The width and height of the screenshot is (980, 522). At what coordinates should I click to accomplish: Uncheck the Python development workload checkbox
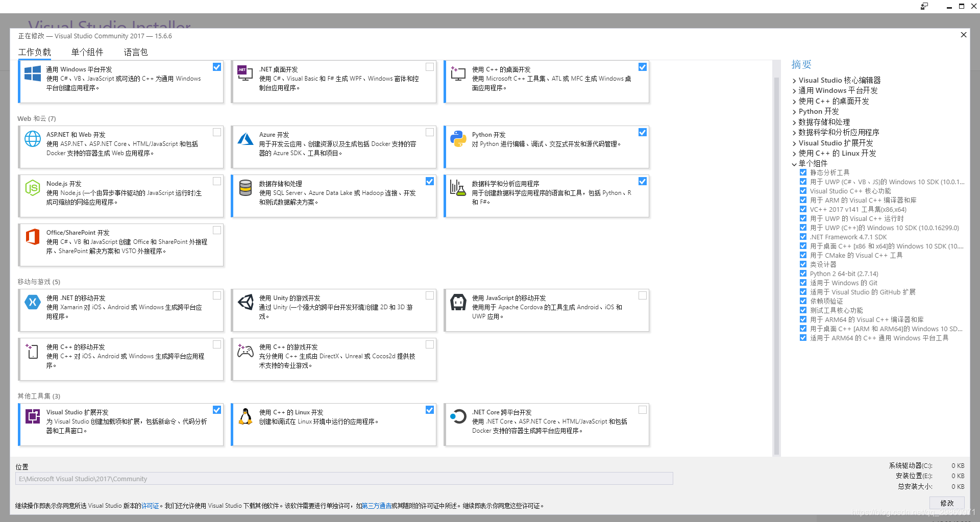click(x=643, y=132)
